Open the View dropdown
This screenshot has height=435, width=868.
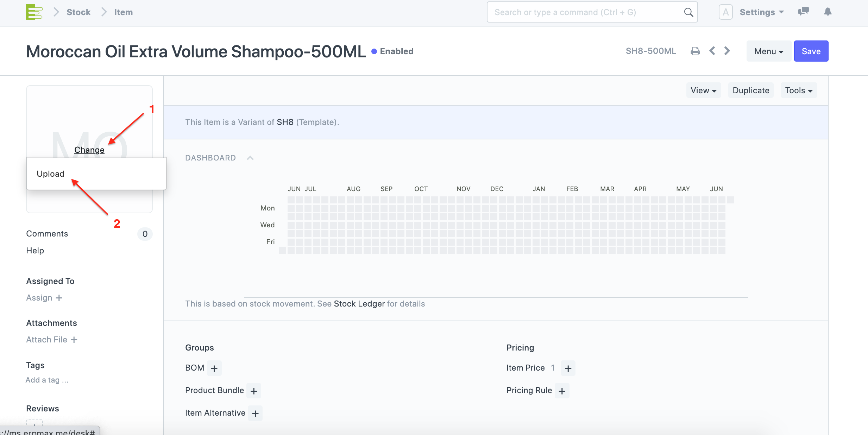click(704, 90)
